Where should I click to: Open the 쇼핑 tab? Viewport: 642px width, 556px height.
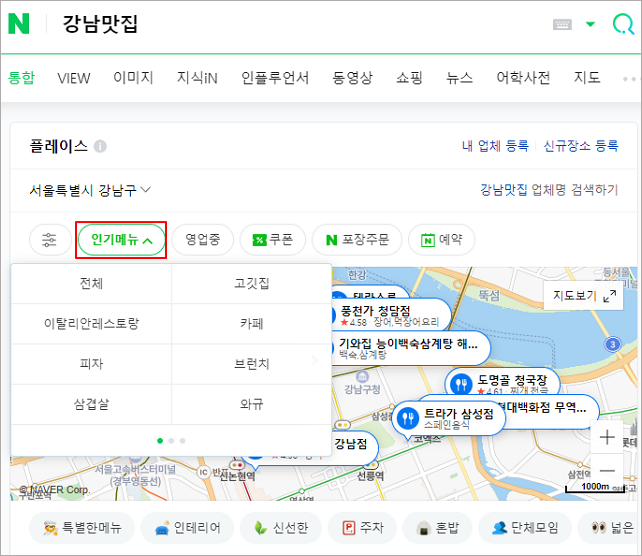pyautogui.click(x=409, y=77)
